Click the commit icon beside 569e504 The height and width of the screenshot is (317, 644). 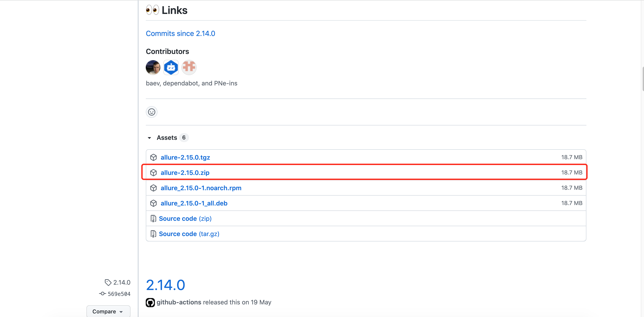(103, 294)
